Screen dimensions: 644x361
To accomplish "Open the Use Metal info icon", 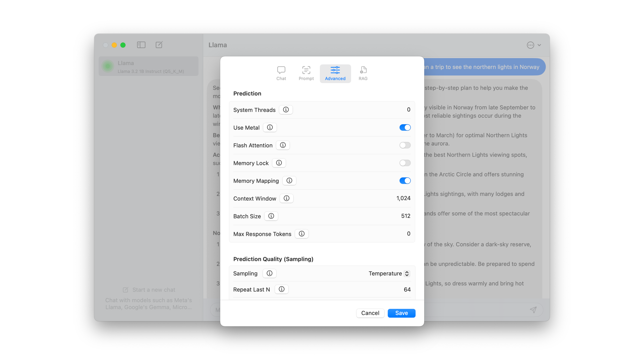I will tap(270, 127).
